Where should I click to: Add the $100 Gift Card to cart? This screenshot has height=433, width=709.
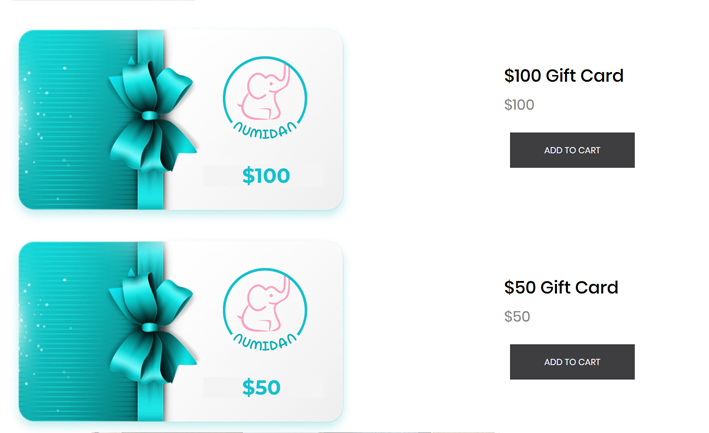pos(572,150)
